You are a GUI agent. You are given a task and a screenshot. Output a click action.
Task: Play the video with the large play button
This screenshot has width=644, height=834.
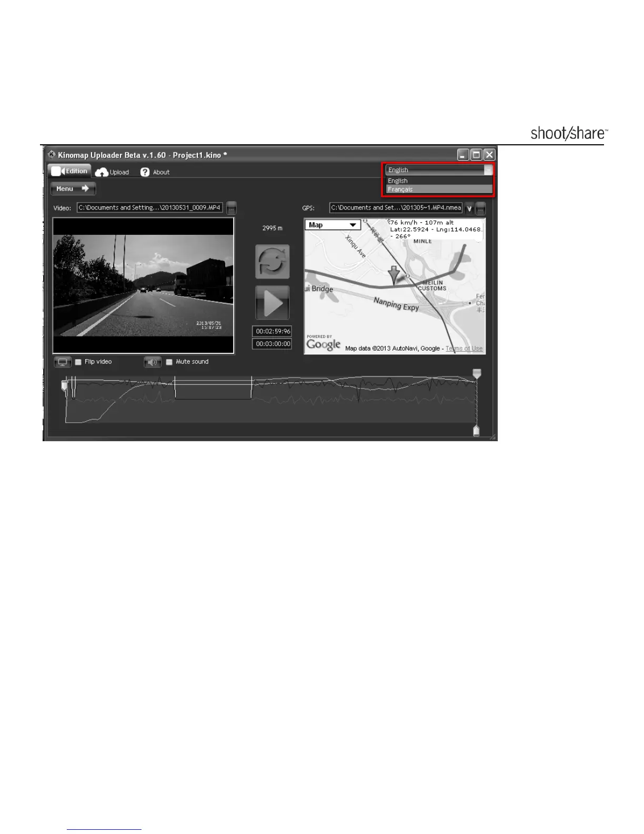point(273,303)
